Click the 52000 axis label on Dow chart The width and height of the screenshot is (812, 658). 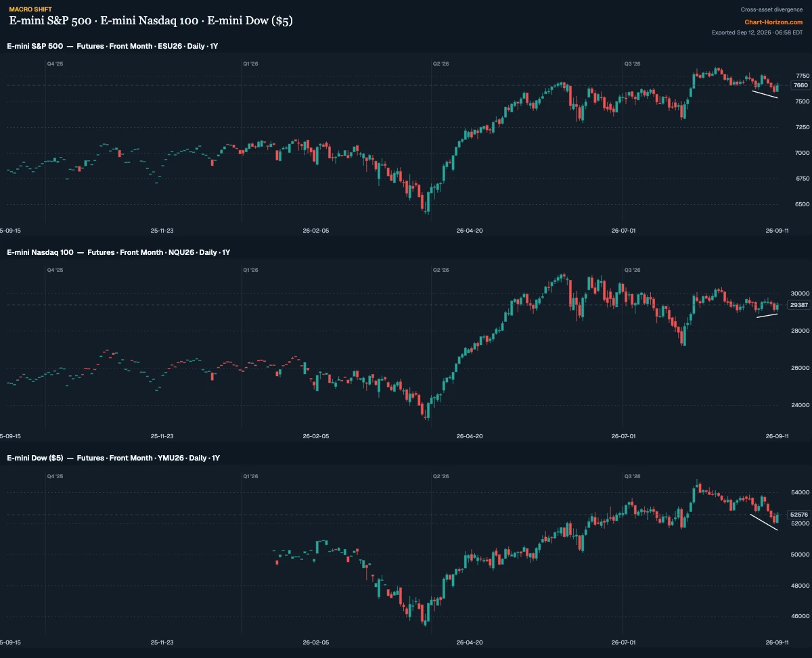click(x=800, y=523)
